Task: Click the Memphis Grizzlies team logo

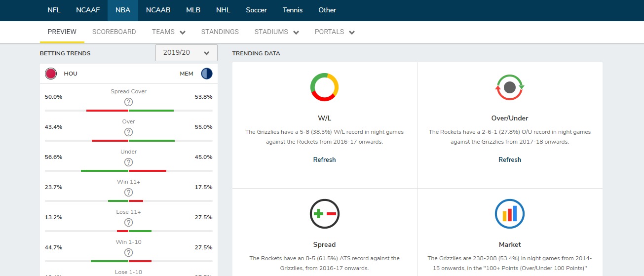Action: pyautogui.click(x=206, y=74)
